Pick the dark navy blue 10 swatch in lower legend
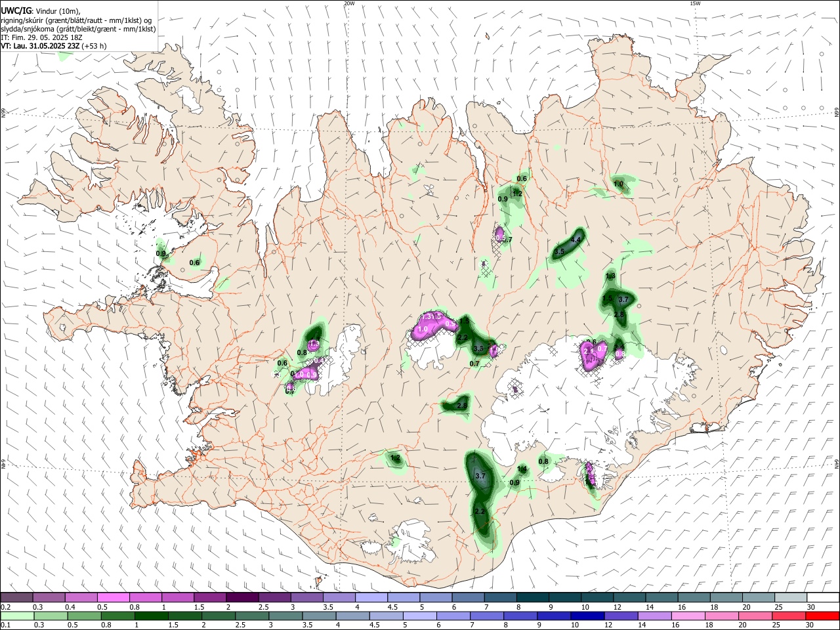 587,616
